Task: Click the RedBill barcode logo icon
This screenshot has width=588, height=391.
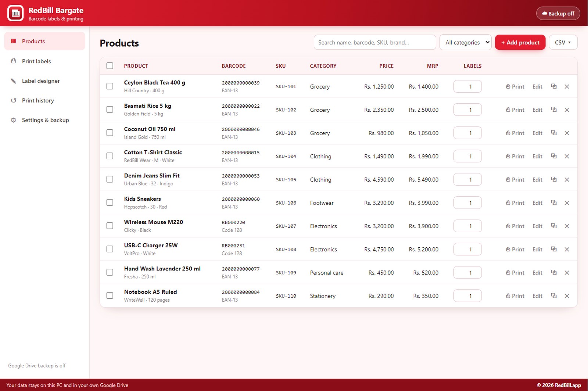Action: pyautogui.click(x=15, y=13)
